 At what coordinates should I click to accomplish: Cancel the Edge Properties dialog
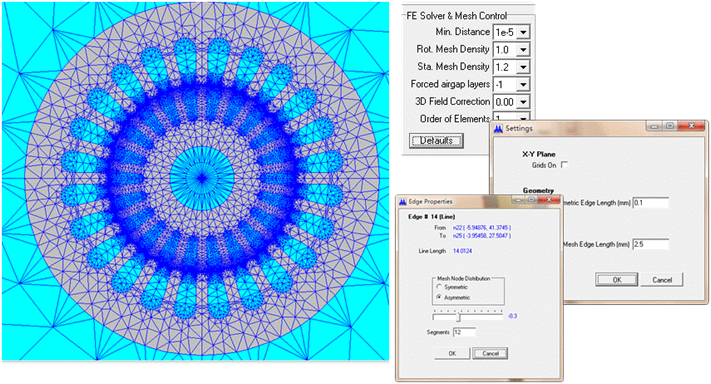pyautogui.click(x=490, y=353)
